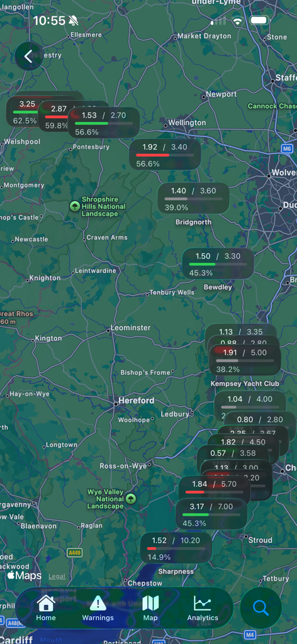Tap the Knighton town label
297x644 pixels.
point(45,277)
